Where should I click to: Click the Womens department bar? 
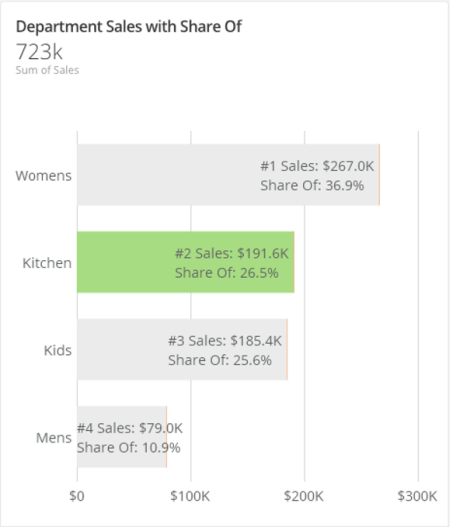[229, 175]
